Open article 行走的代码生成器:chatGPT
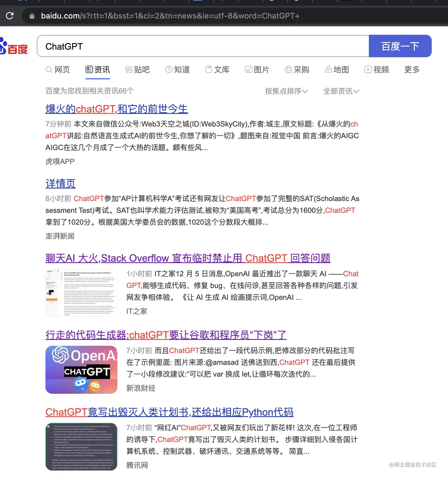 pyautogui.click(x=166, y=335)
